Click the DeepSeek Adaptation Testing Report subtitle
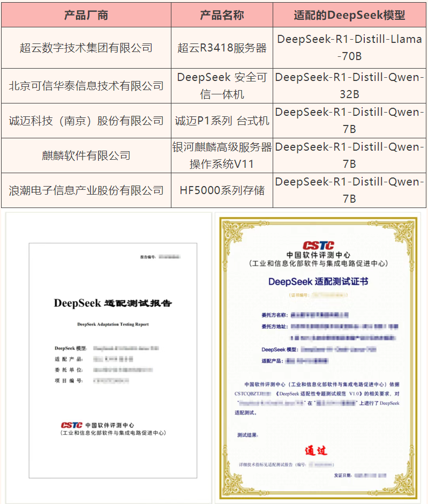 112,324
